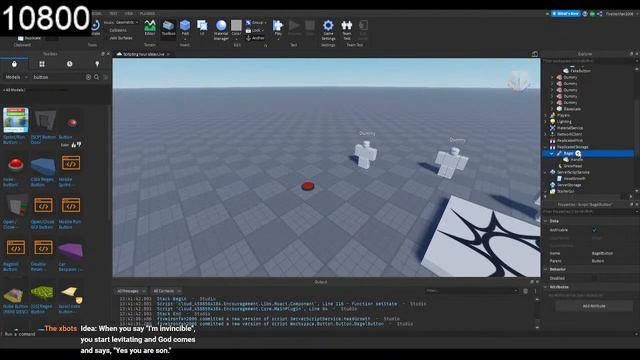Open the Inventory grid tab in Toolbox
Screen dimensions: 640x360
(42, 64)
